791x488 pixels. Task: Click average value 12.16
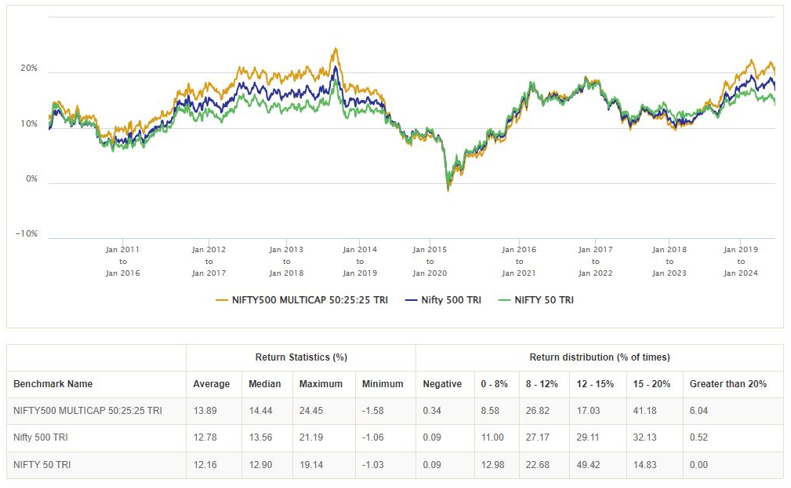[205, 465]
